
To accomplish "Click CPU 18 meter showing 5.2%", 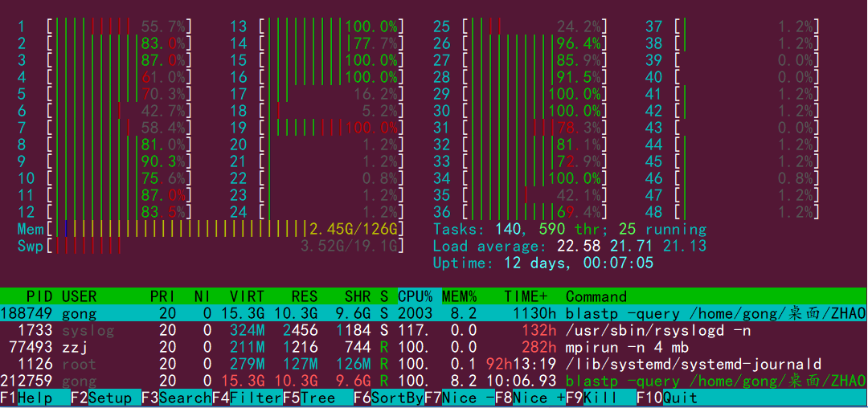I will click(x=316, y=111).
